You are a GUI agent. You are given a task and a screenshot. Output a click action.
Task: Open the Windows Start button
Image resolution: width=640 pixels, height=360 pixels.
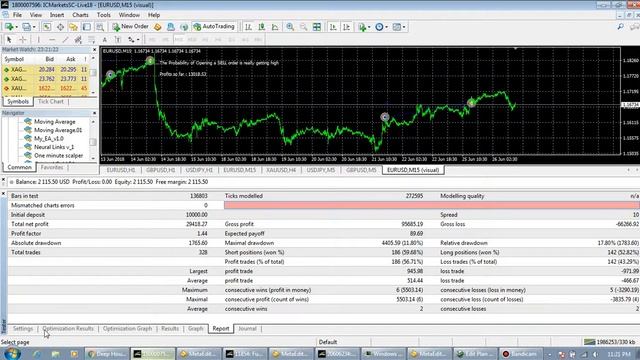[11, 353]
